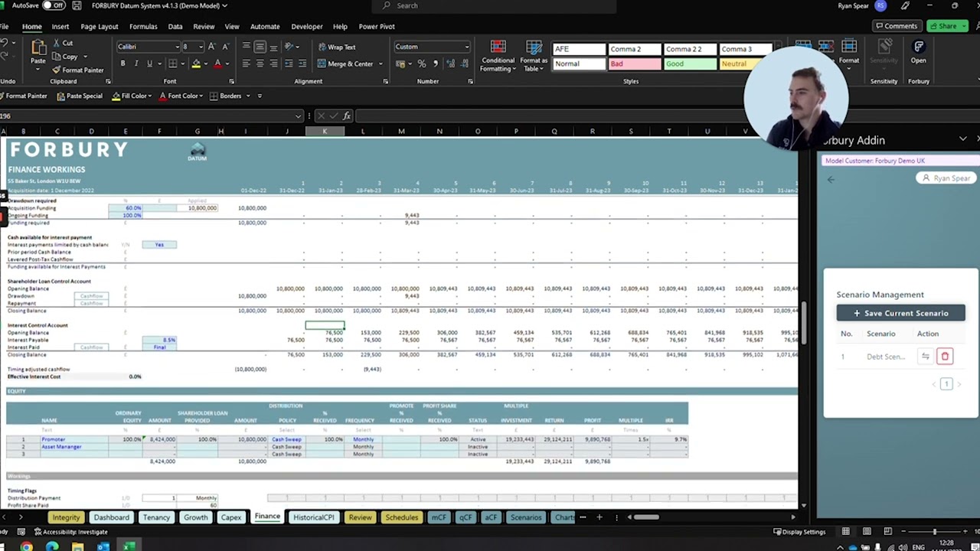Center cell text horizontally
Viewport: 980px width, 551px height.
coord(260,64)
